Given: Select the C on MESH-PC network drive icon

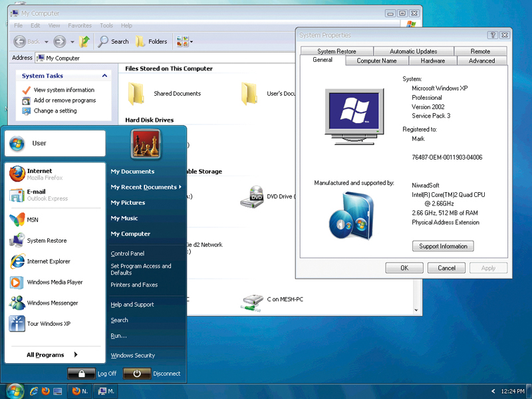Looking at the screenshot, I should pyautogui.click(x=252, y=303).
